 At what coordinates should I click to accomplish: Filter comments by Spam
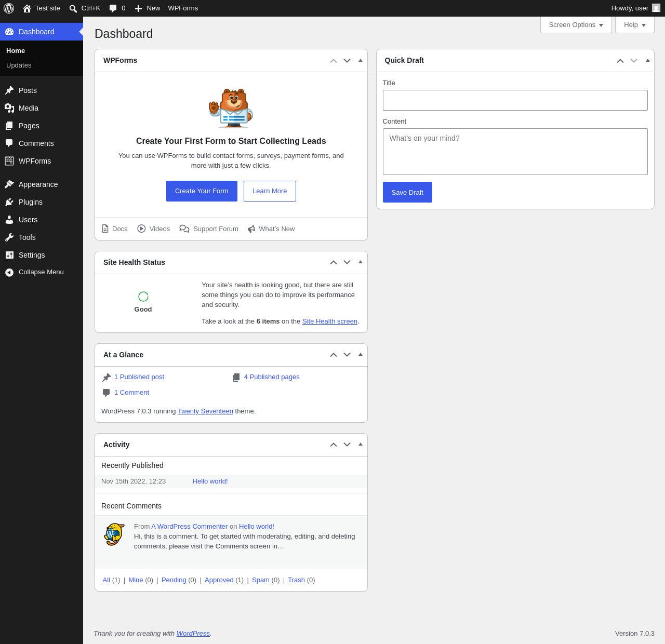click(x=261, y=580)
